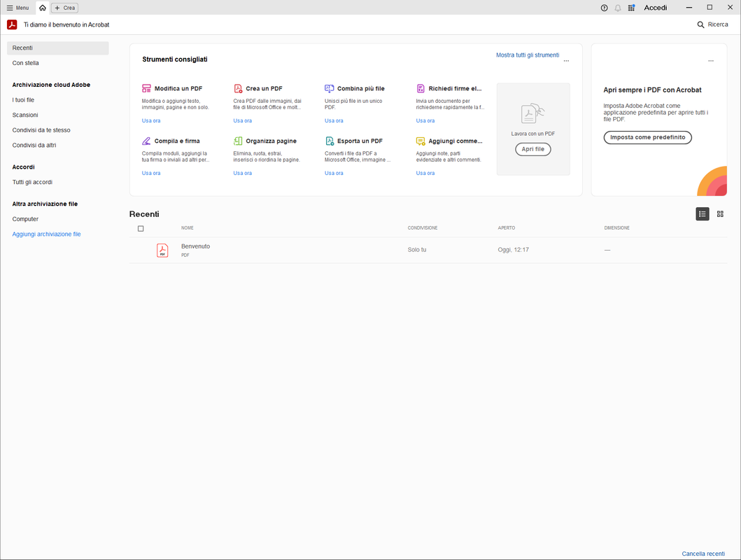
Task: Sort by the CONDIVISIONE column header
Action: (x=423, y=227)
